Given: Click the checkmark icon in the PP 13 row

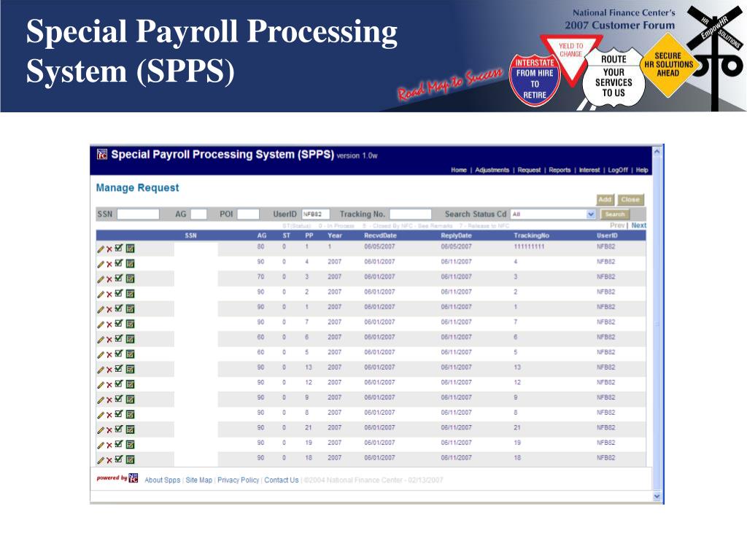Looking at the screenshot, I should [119, 368].
